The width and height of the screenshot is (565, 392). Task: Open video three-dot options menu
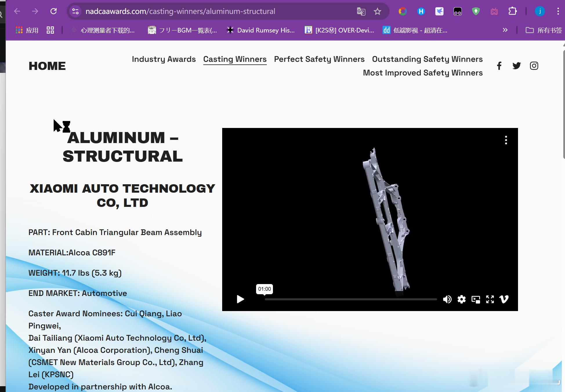click(x=506, y=140)
